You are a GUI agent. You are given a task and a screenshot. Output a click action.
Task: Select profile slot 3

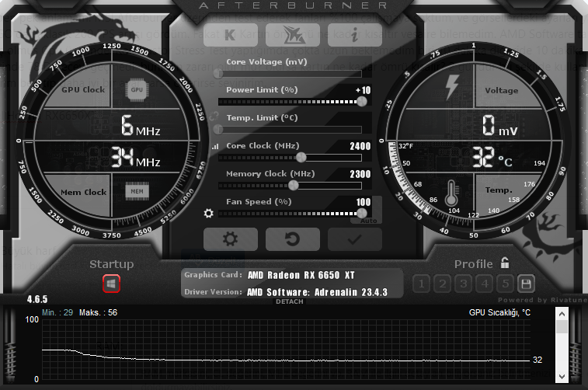464,284
